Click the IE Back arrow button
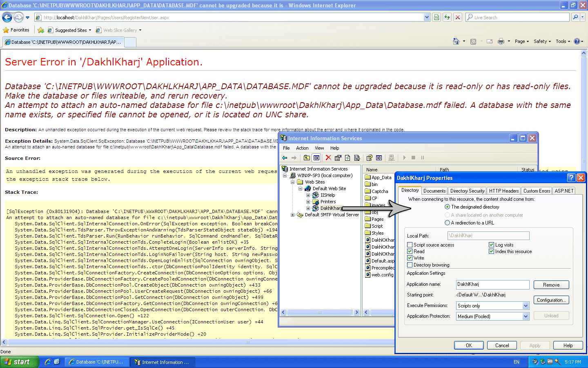588x368 pixels. 7,17
